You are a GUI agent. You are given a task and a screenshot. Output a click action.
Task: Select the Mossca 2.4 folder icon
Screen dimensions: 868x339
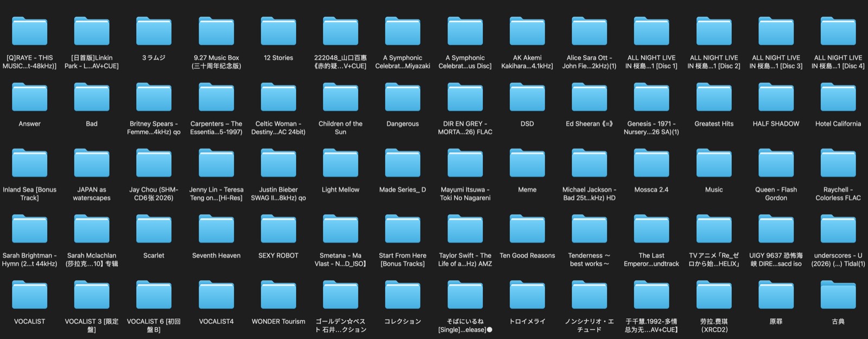pyautogui.click(x=652, y=163)
